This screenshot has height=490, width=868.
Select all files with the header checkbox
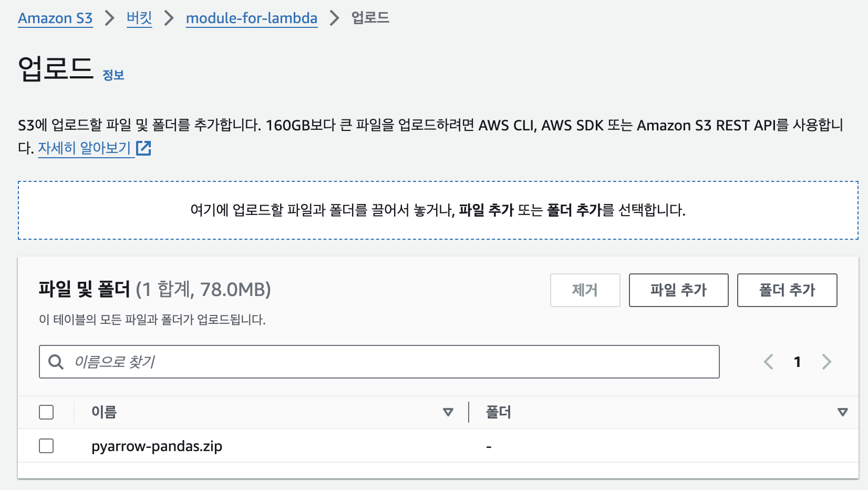coord(46,412)
